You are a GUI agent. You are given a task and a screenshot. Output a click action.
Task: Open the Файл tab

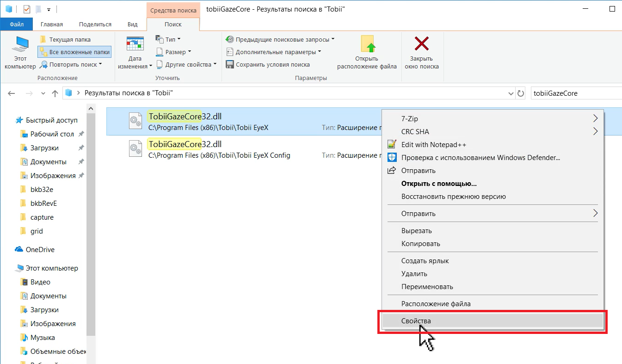point(16,25)
